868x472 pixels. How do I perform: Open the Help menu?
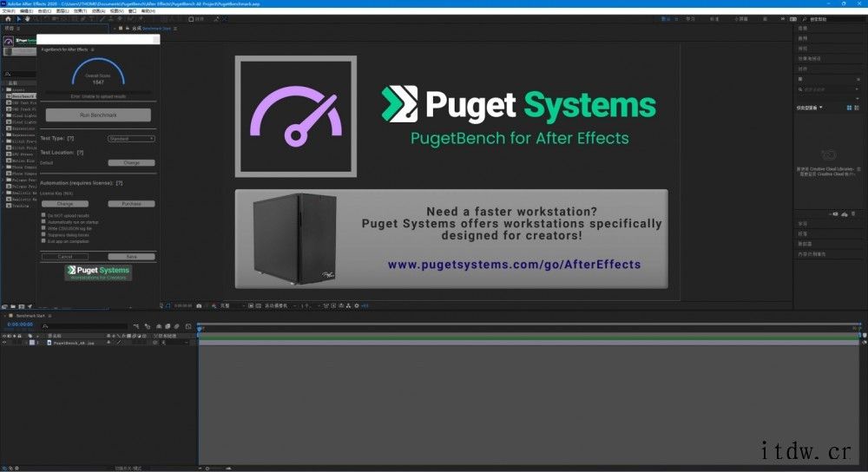(x=148, y=11)
